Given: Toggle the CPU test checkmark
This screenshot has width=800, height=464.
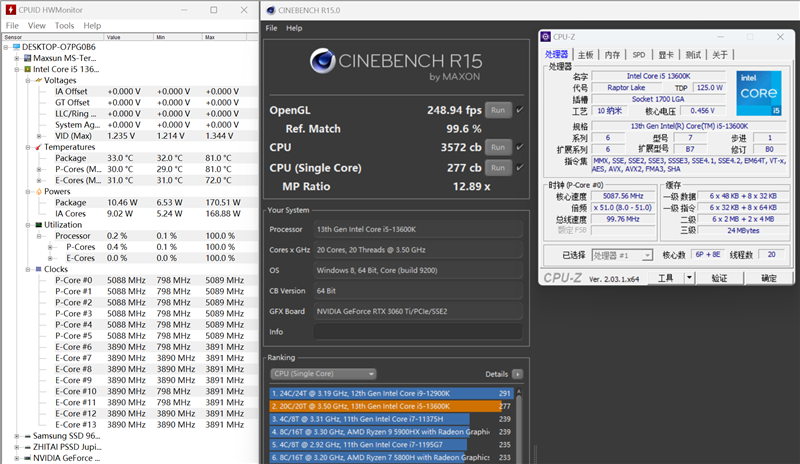Looking at the screenshot, I should click(x=519, y=147).
